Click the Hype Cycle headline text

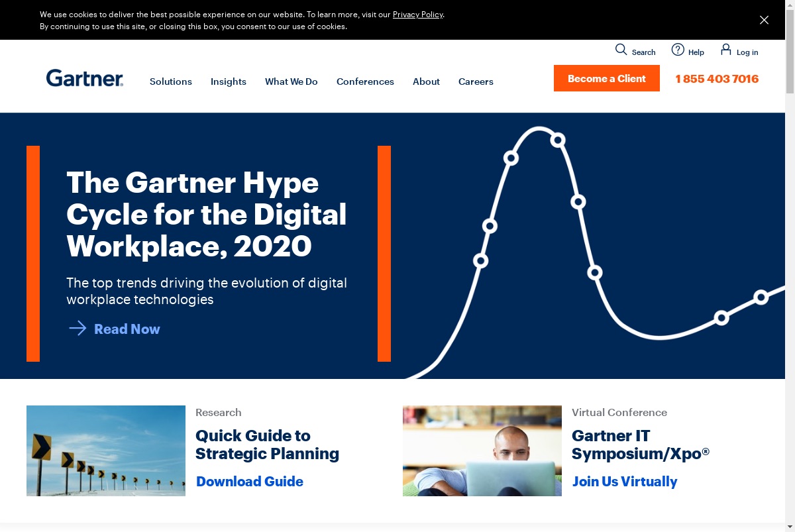pyautogui.click(x=207, y=214)
